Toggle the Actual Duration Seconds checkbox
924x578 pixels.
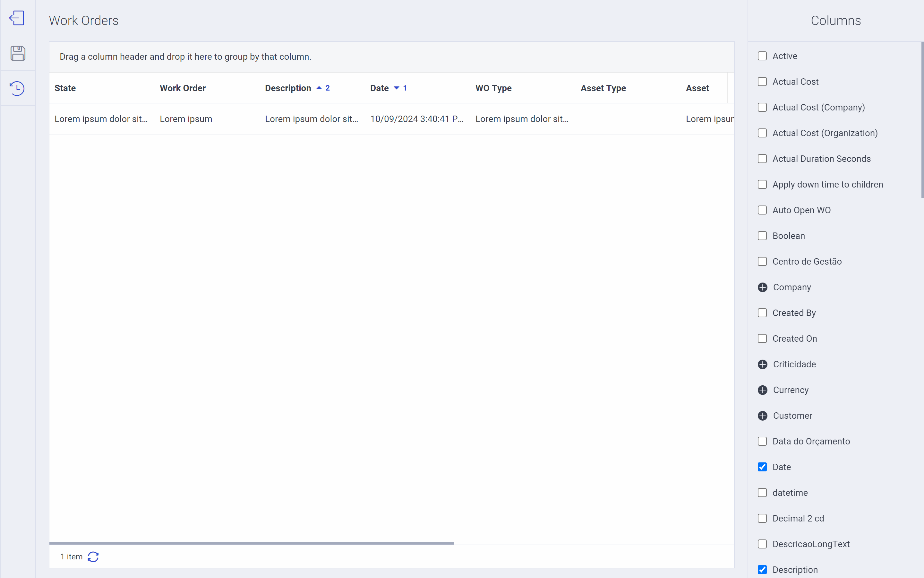(x=762, y=159)
